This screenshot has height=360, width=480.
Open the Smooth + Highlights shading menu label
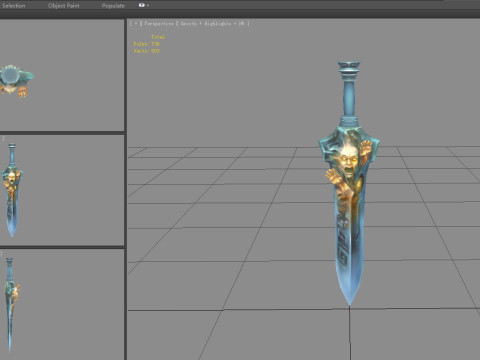(213, 24)
